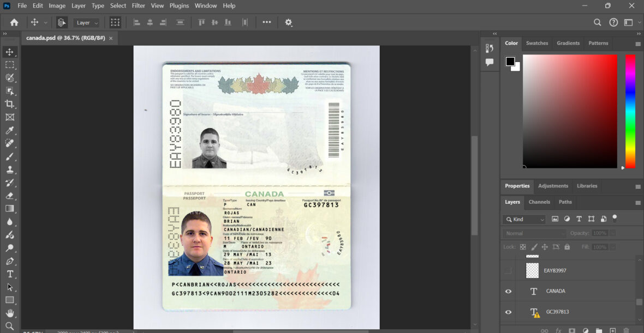The image size is (644, 333).
Task: Select the Hand tool
Action: [x=9, y=313]
